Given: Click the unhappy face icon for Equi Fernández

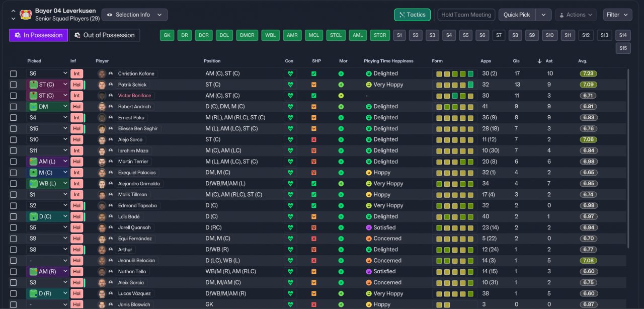Looking at the screenshot, I should click(x=369, y=239).
